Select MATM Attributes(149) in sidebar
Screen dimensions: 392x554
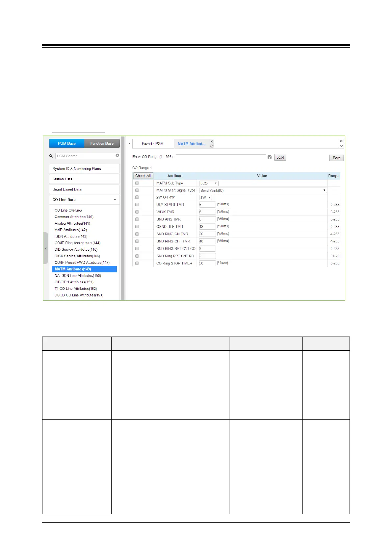click(84, 269)
